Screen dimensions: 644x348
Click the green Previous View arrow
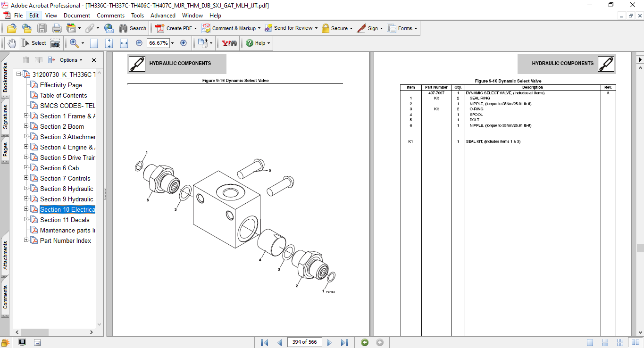(x=365, y=342)
